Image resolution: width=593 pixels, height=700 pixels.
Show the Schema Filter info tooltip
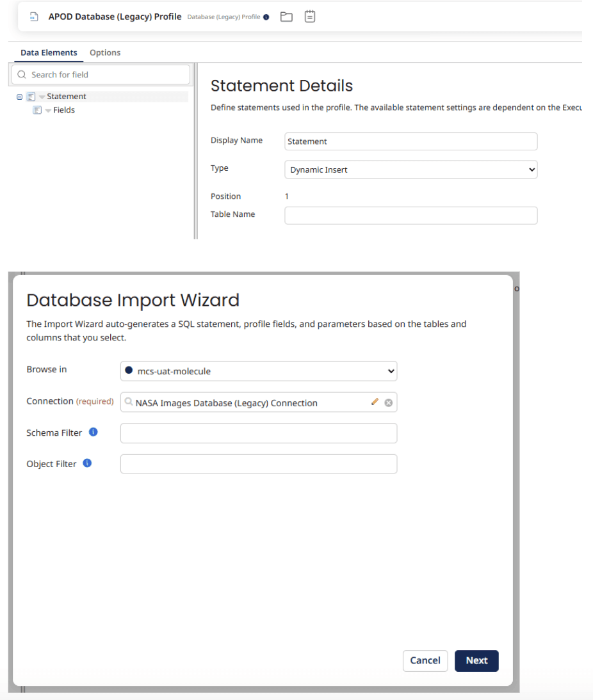pos(93,432)
